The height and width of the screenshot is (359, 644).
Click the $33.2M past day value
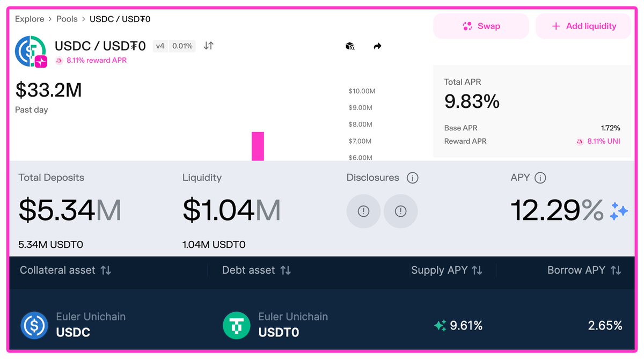(x=48, y=90)
